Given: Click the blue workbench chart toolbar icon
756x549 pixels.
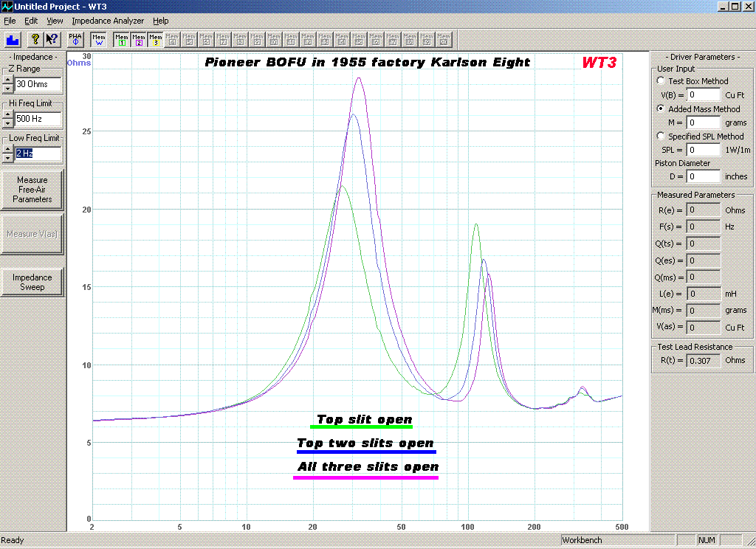Looking at the screenshot, I should 13,40.
